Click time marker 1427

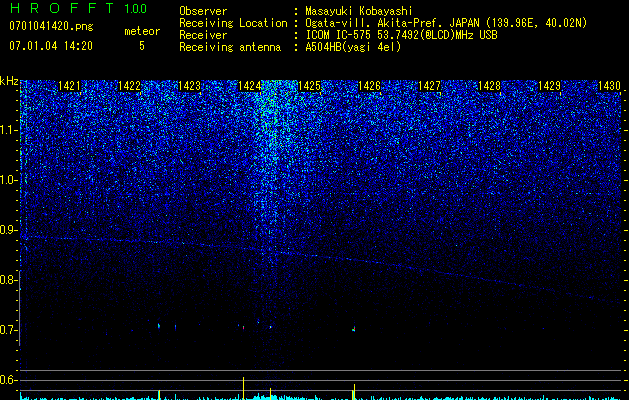(430, 86)
